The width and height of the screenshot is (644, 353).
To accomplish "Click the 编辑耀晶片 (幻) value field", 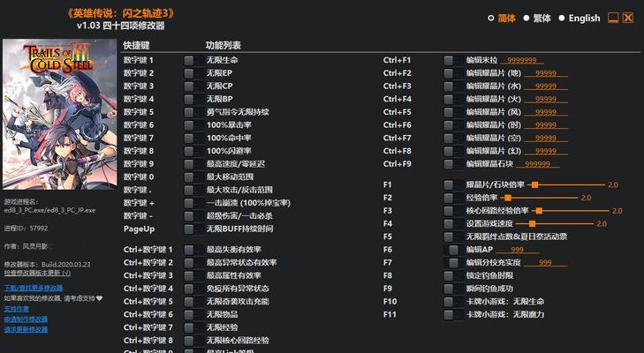I will coord(546,151).
